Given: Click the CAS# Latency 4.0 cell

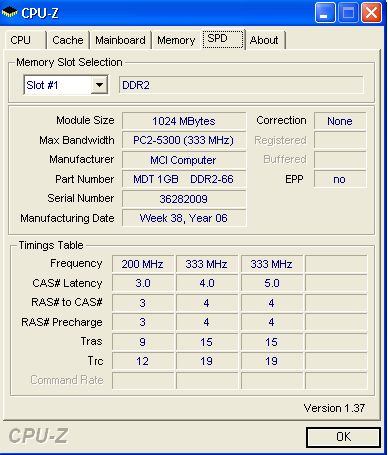Looking at the screenshot, I should [x=207, y=283].
